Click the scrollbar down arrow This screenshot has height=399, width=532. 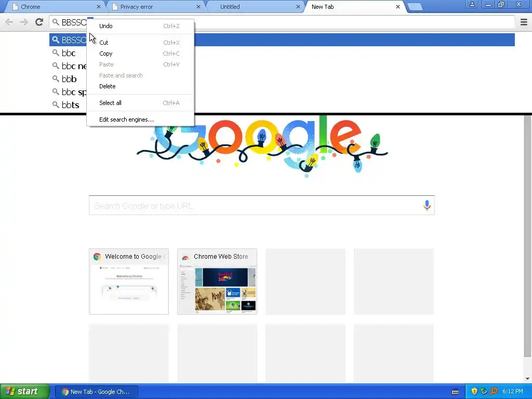click(x=528, y=379)
